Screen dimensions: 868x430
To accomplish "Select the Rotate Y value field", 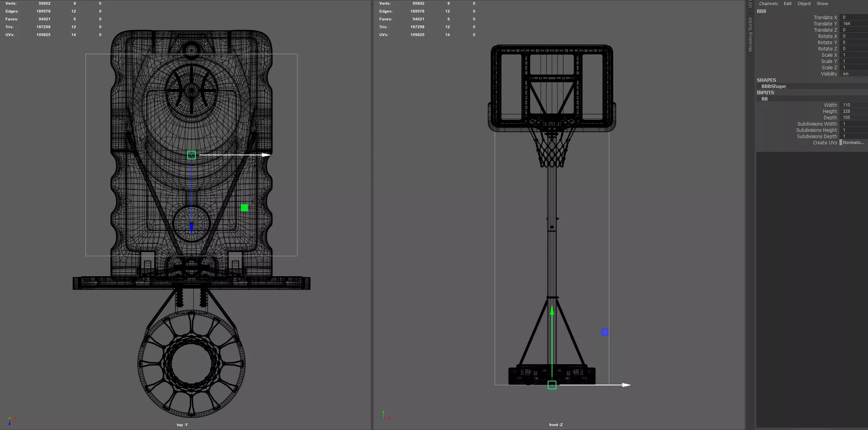I will 854,42.
